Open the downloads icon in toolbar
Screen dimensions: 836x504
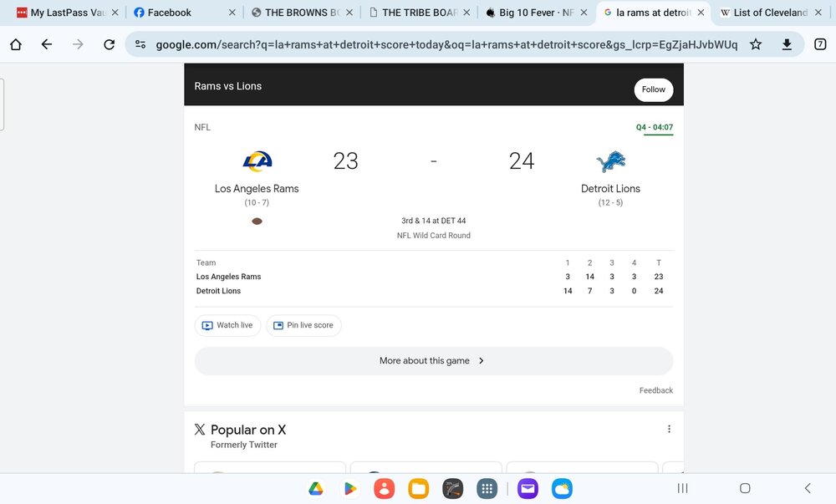(787, 44)
